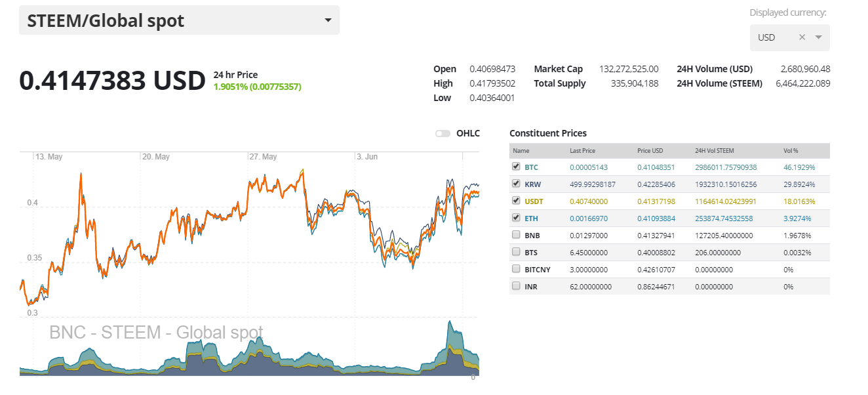Screen dimensions: 868x395
Task: Click the 13. May chart date label
Action: (x=49, y=157)
